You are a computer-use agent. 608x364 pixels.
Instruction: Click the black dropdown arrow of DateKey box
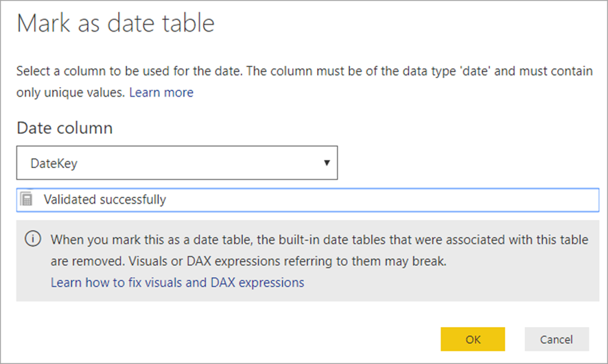pyautogui.click(x=327, y=163)
